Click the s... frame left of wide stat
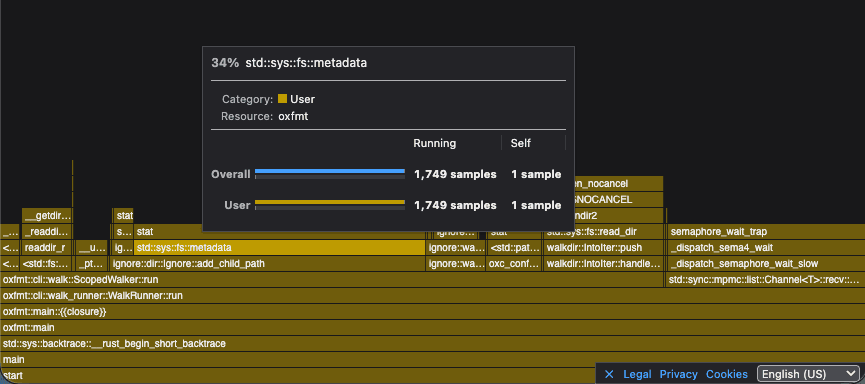The image size is (865, 384). 124,232
